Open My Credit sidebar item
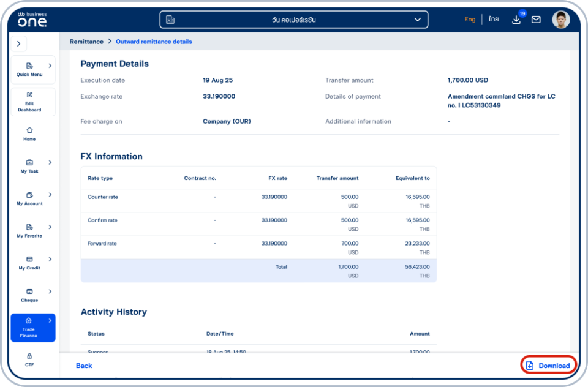588x387 pixels. point(29,263)
